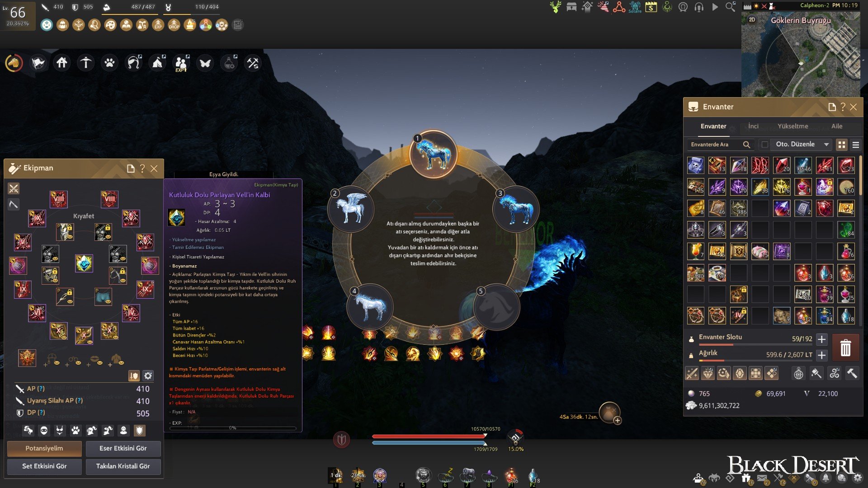This screenshot has width=868, height=488.
Task: Open the butterfly fairy shortcut icon
Action: click(x=205, y=63)
